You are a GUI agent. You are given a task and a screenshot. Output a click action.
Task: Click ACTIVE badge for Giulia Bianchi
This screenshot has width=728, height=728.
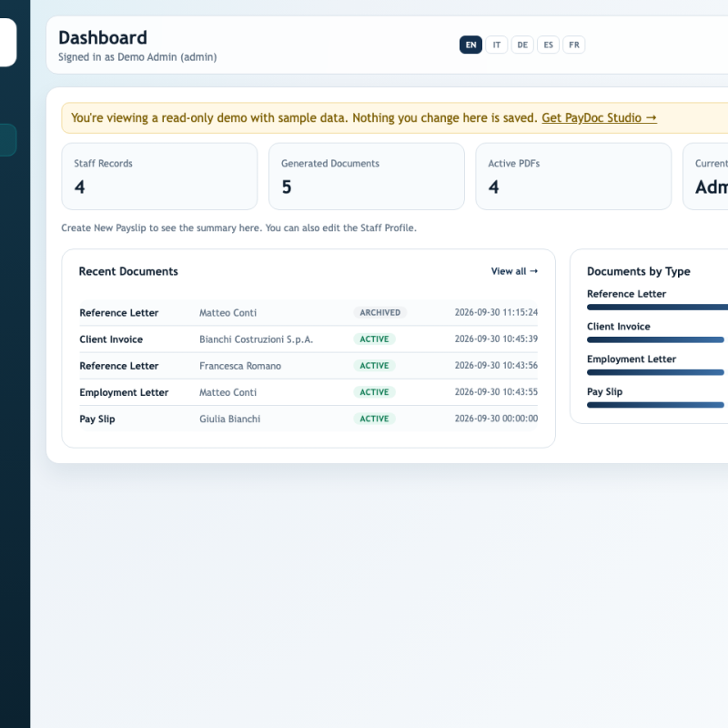tap(374, 419)
